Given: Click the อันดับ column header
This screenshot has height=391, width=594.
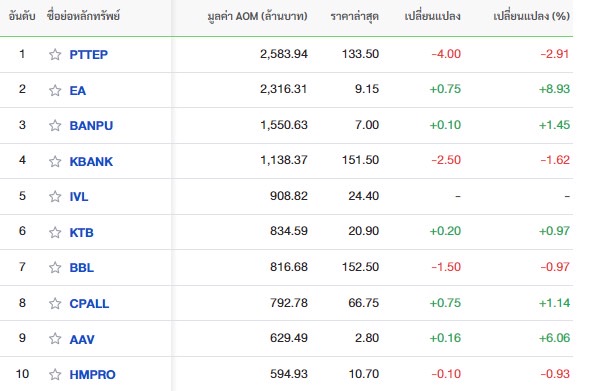Looking at the screenshot, I should point(22,16).
